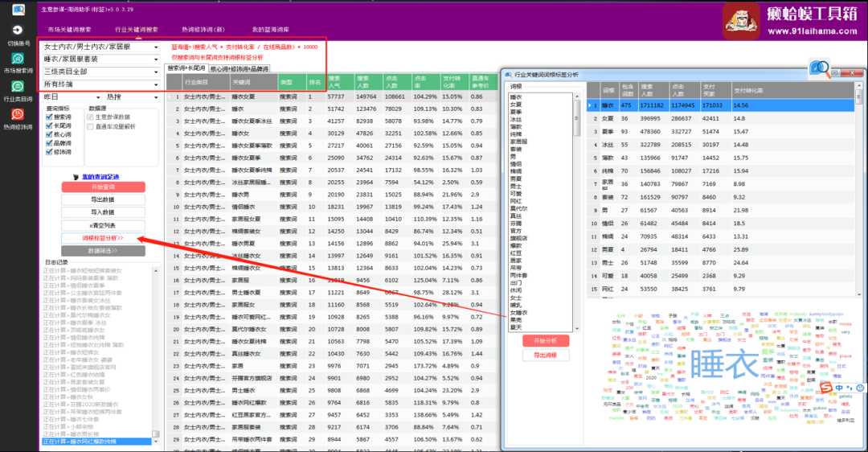Switch to 热词修饰词(新) tab
Screen dimensions: 868x452
pos(203,30)
